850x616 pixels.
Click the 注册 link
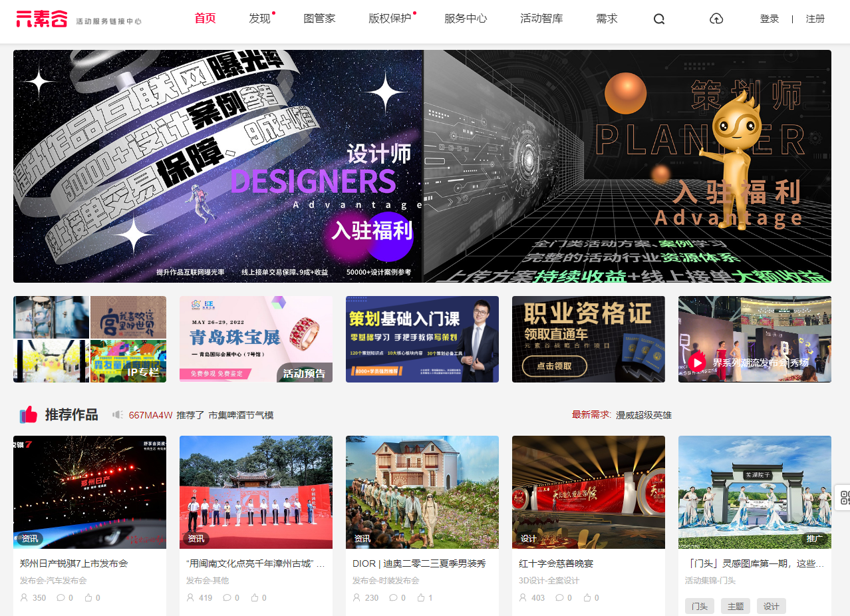point(815,19)
